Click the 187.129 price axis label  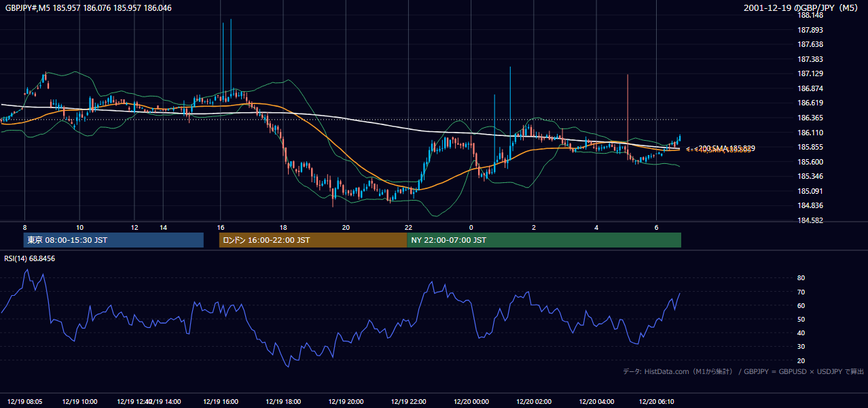810,73
